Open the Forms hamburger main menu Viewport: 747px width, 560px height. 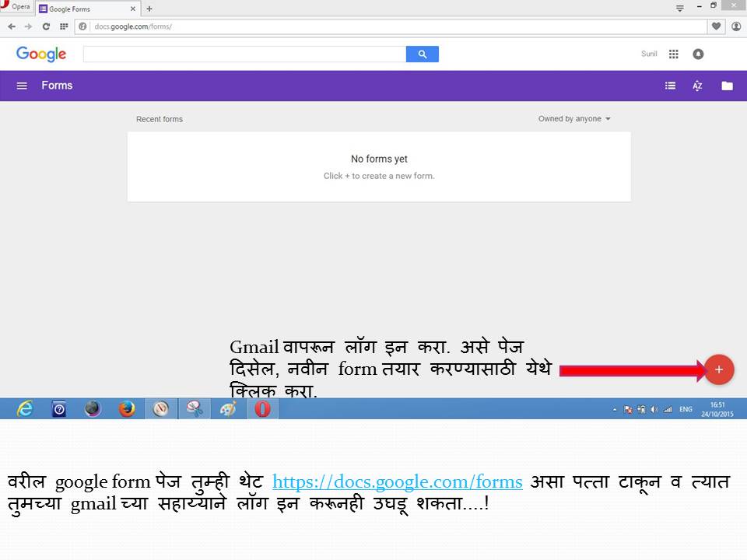22,86
